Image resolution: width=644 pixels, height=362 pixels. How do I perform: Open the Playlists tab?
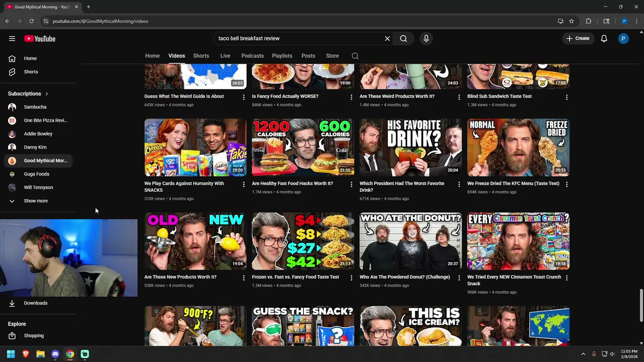[282, 56]
